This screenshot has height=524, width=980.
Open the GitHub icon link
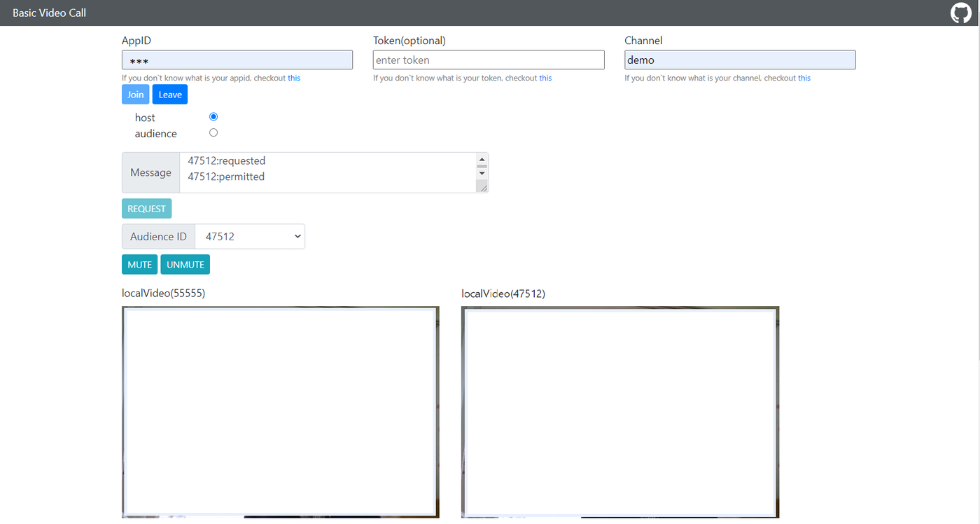pos(961,13)
